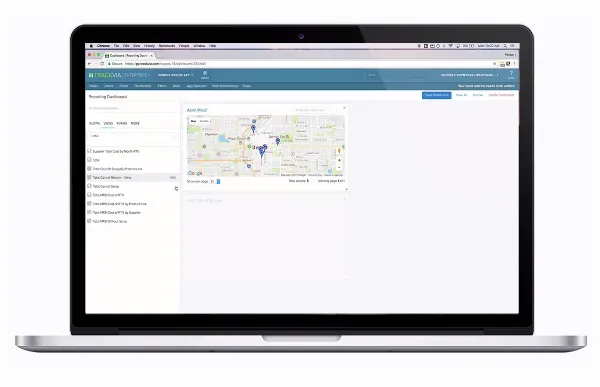The width and height of the screenshot is (600, 387).
Task: Open Chrome's three-dot menu
Action: 515,64
